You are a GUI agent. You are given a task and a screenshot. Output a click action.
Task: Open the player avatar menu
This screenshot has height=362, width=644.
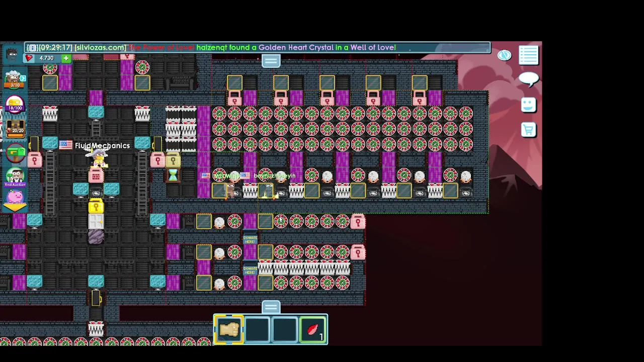(12, 54)
